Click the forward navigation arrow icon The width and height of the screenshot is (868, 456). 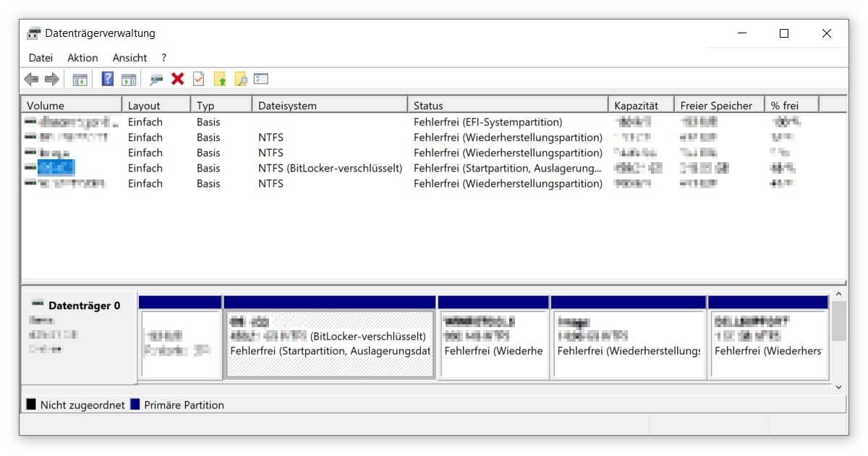coord(52,79)
